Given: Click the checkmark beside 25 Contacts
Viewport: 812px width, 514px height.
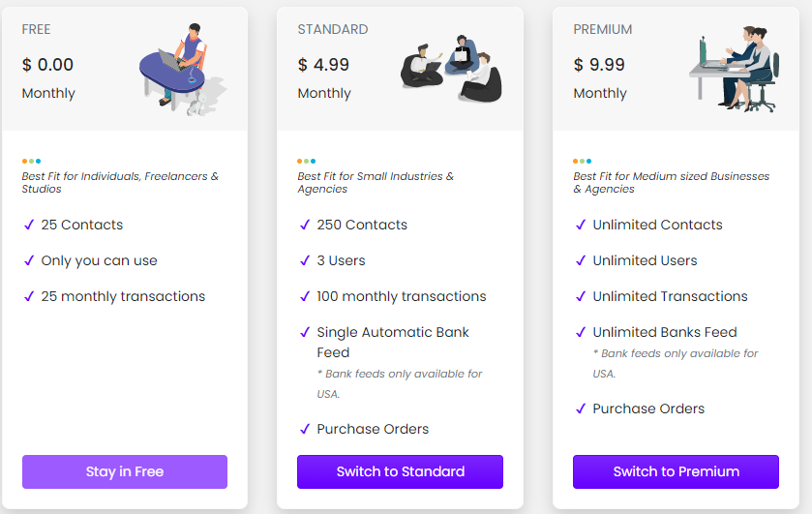Looking at the screenshot, I should pos(29,225).
